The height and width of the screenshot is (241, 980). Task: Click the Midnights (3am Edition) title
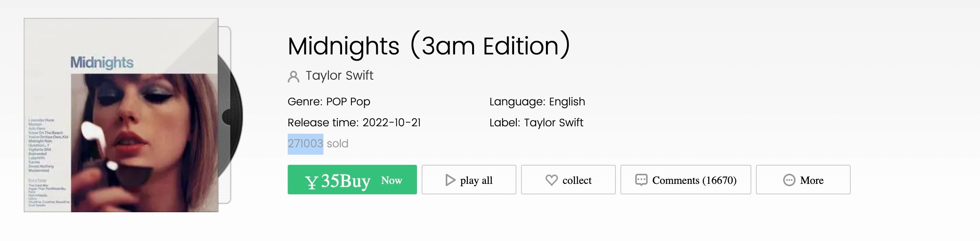[x=429, y=46]
